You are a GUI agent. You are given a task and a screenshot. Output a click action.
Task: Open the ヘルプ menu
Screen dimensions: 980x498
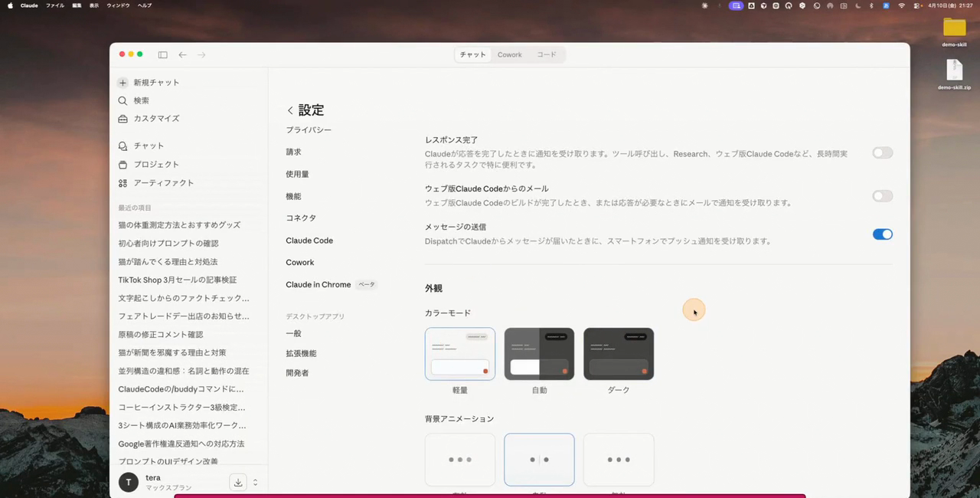point(145,5)
